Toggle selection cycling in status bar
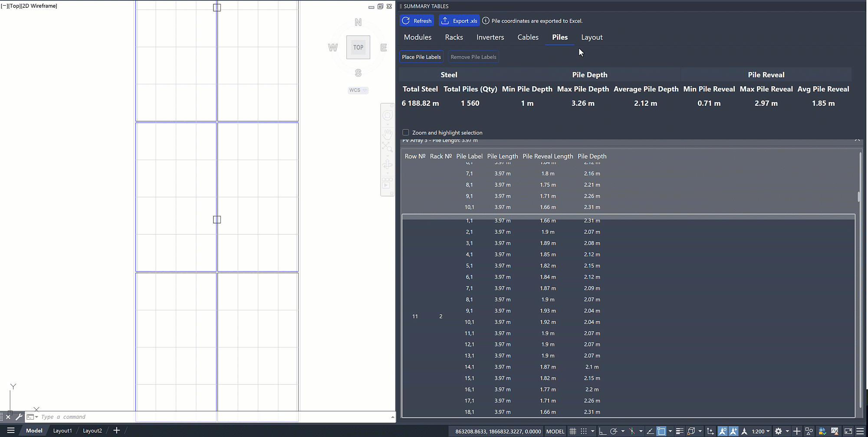Image resolution: width=868 pixels, height=437 pixels. tap(691, 431)
